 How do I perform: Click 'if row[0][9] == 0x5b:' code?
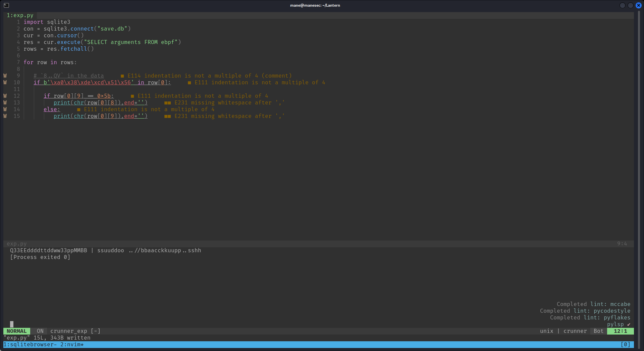[79, 96]
